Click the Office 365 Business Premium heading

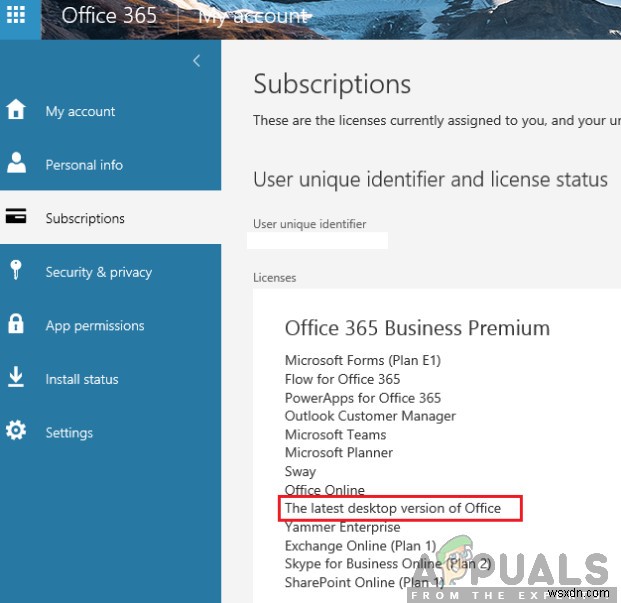point(417,328)
